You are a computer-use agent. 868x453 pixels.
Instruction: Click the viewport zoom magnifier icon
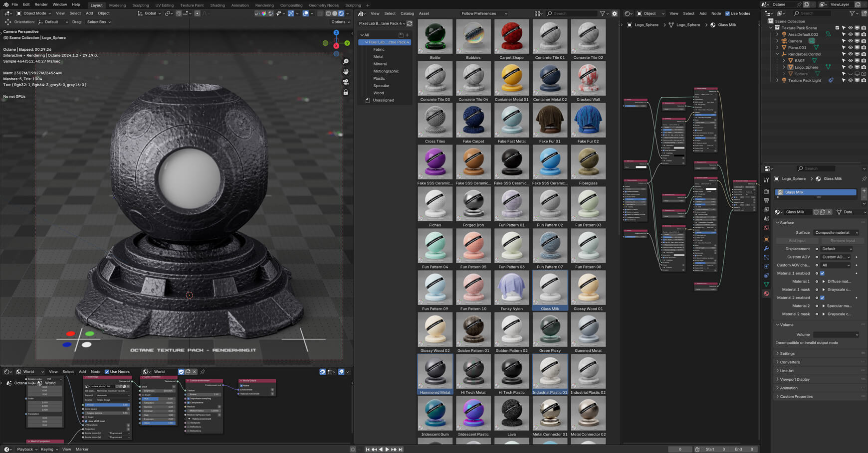tap(346, 61)
